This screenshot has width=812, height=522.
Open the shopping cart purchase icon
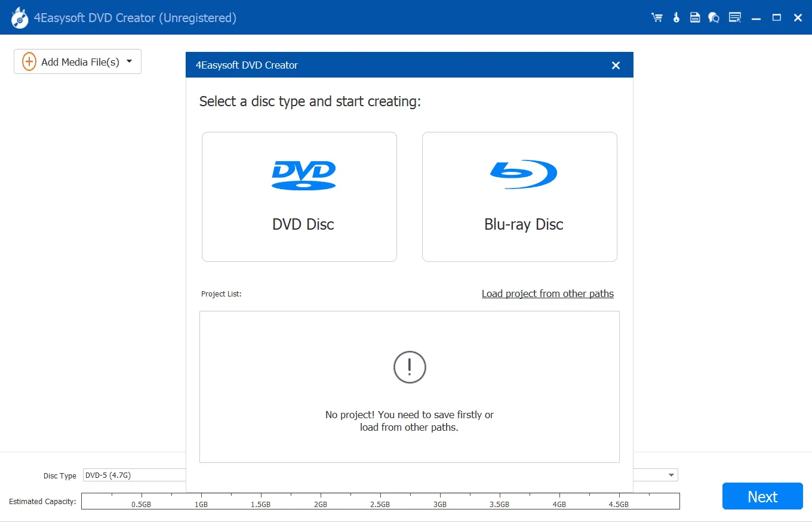[657, 18]
